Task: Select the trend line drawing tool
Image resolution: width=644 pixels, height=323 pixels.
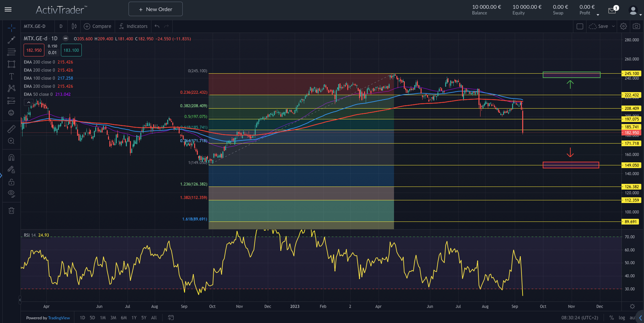Action: pos(11,40)
